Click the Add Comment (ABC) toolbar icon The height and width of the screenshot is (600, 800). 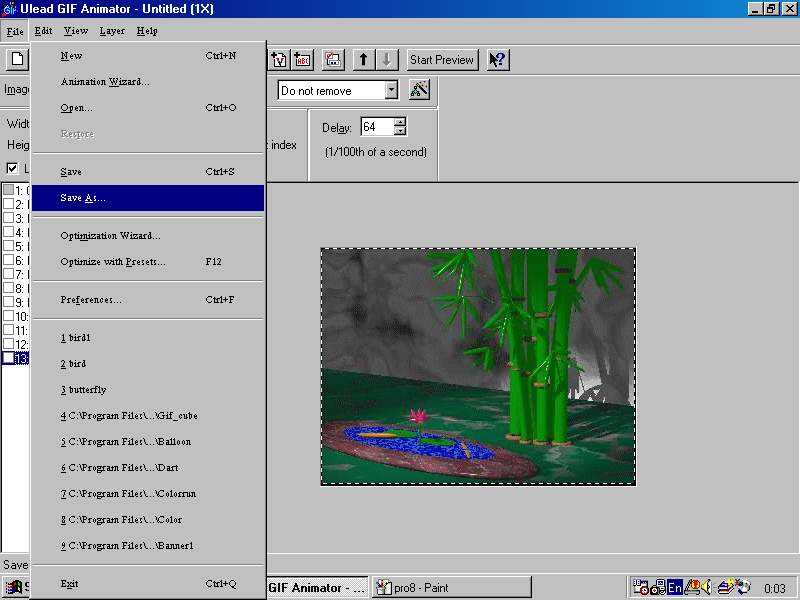point(303,60)
